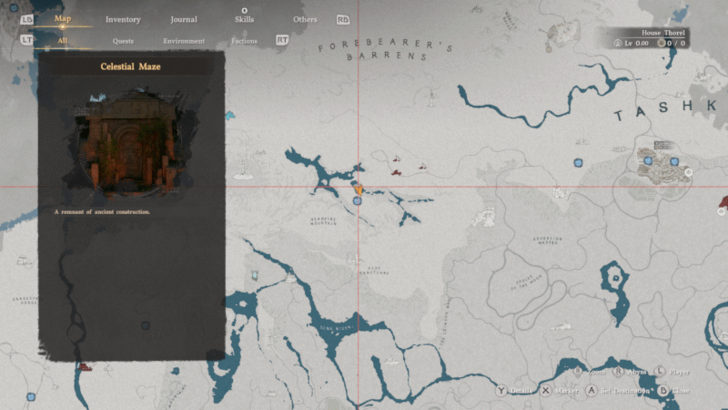Viewport: 728px width, 410px height.
Task: Click X Marker button prompt
Action: coord(559,390)
